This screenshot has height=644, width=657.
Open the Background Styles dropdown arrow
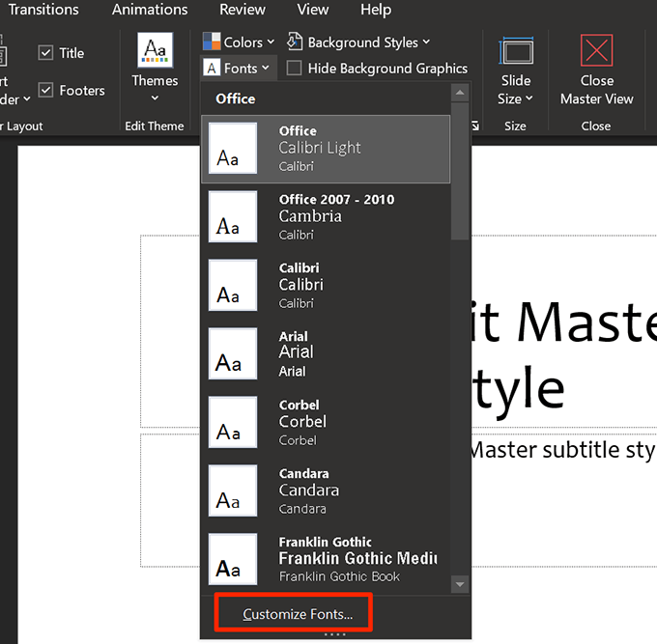(x=426, y=42)
